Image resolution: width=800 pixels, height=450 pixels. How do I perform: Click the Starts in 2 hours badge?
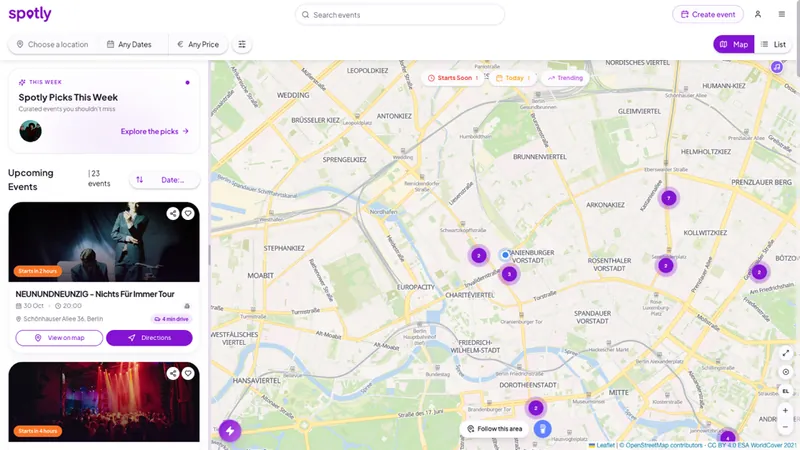(x=38, y=271)
